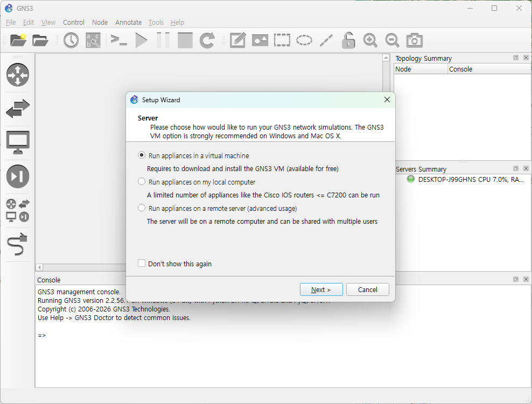Select Run appliances on my local computer
The image size is (532, 404).
point(142,182)
